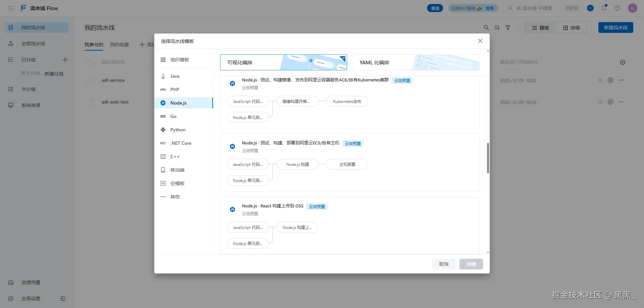Open the table column settings icon
The image size is (644, 308).
pos(623,62)
